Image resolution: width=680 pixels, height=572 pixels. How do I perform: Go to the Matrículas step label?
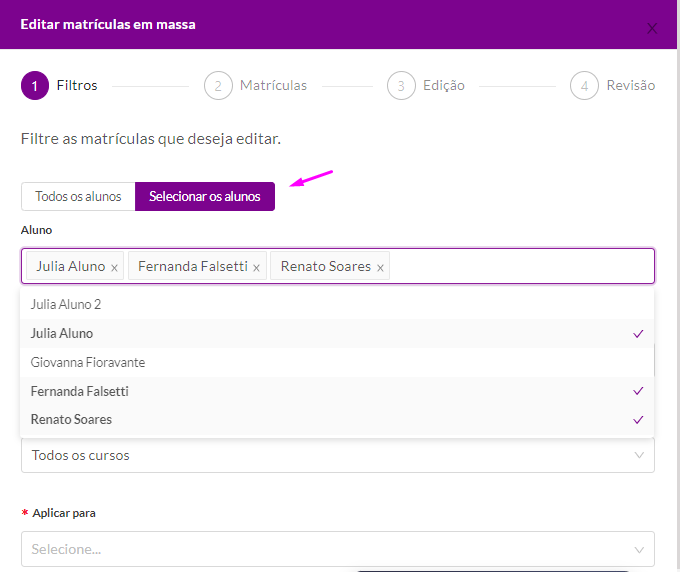coord(273,86)
